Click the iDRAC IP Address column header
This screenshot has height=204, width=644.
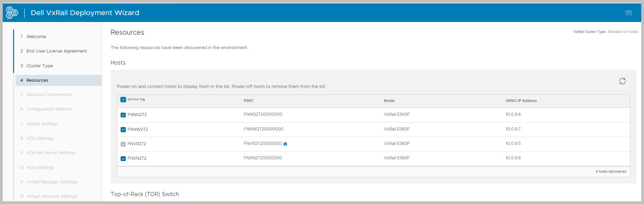pos(521,101)
